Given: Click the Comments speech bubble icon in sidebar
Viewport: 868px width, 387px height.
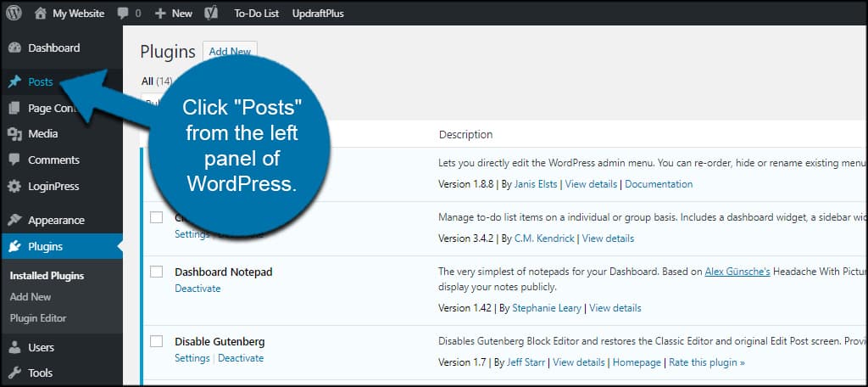Looking at the screenshot, I should coord(15,160).
